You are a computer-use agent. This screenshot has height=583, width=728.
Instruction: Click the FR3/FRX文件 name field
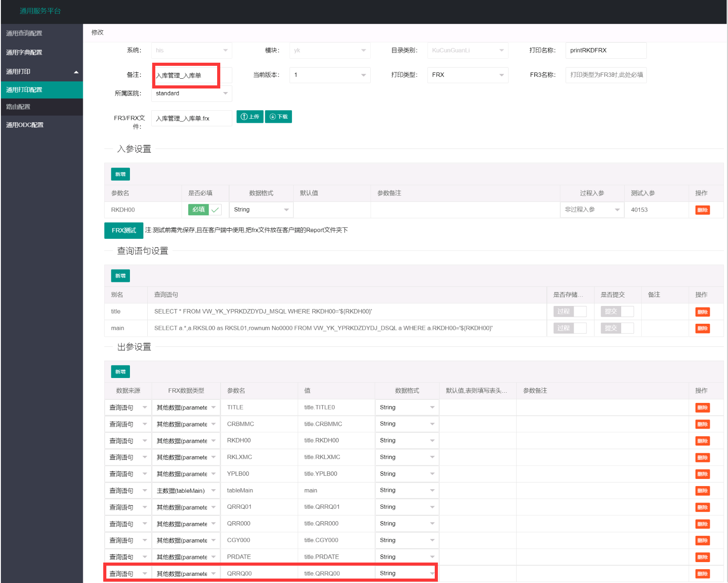pos(191,118)
